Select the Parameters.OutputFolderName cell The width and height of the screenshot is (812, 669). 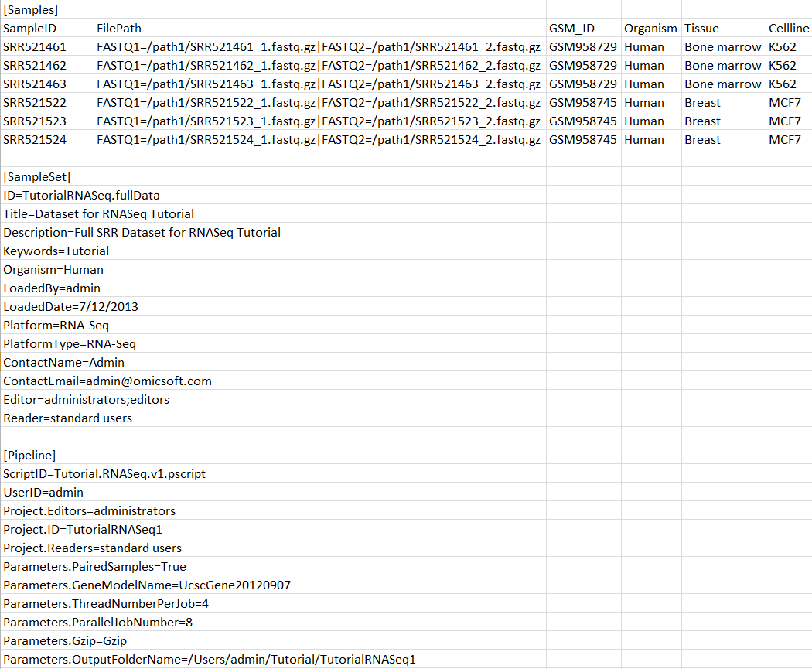tap(210, 660)
